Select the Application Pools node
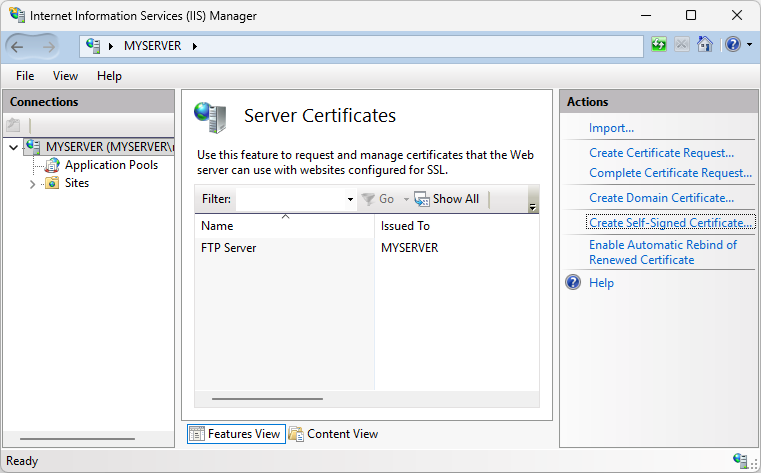Screen dimensions: 761x473 point(111,165)
